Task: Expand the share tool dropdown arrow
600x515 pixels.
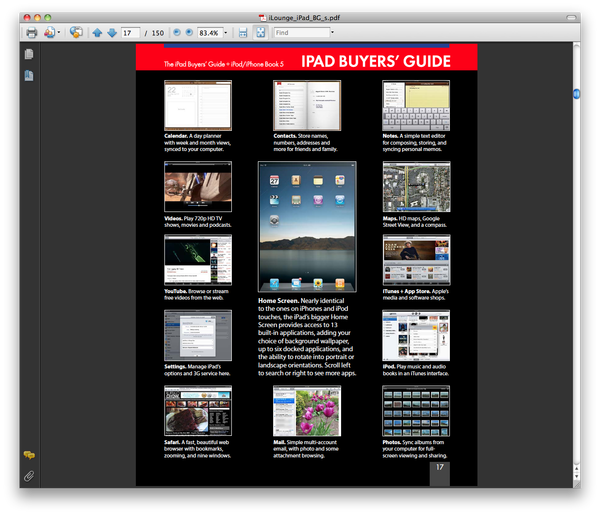Action: coord(59,33)
